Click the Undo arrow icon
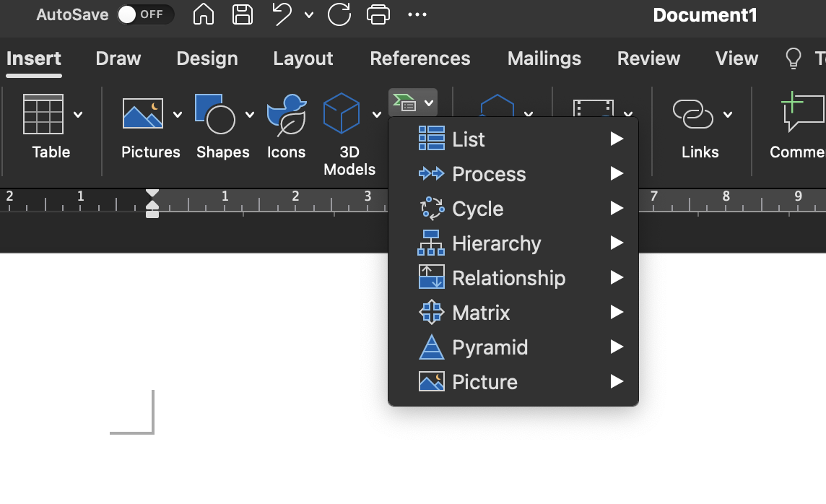Screen dimensions: 826x504 coord(282,14)
